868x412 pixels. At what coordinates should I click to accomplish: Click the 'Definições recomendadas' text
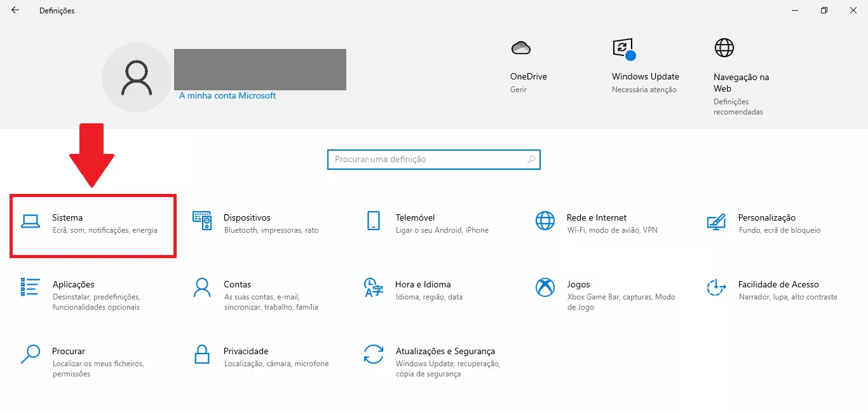click(738, 107)
